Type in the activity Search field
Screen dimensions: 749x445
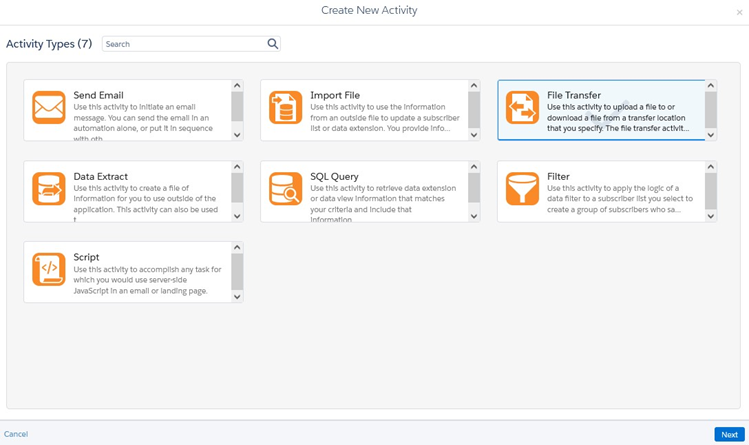click(184, 44)
